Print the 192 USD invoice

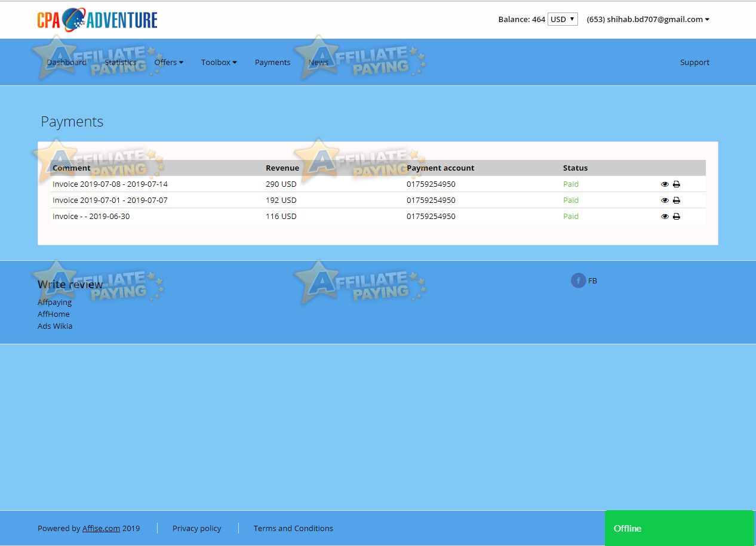(x=677, y=200)
